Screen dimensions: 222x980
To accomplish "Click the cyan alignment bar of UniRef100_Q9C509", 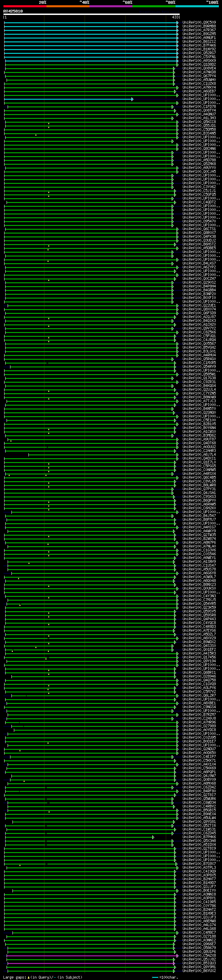I will tap(91, 23).
